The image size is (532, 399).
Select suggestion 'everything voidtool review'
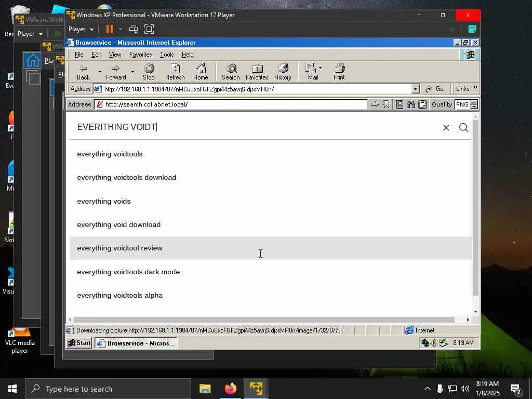270,248
